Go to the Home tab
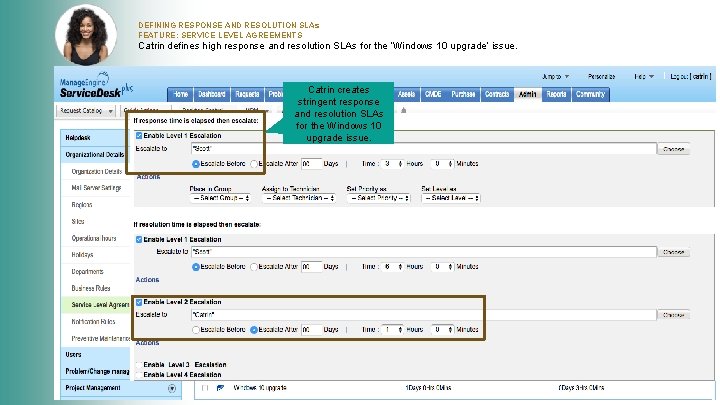720x405 pixels. click(180, 94)
